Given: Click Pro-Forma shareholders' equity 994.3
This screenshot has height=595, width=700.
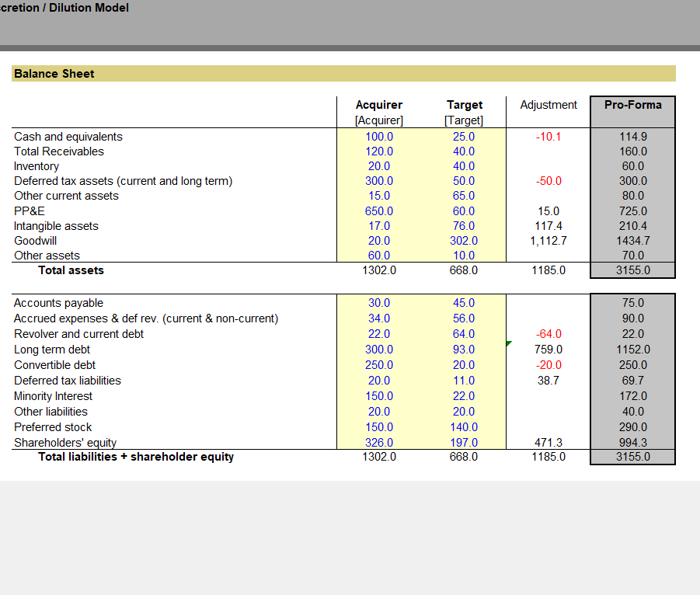Looking at the screenshot, I should (633, 442).
